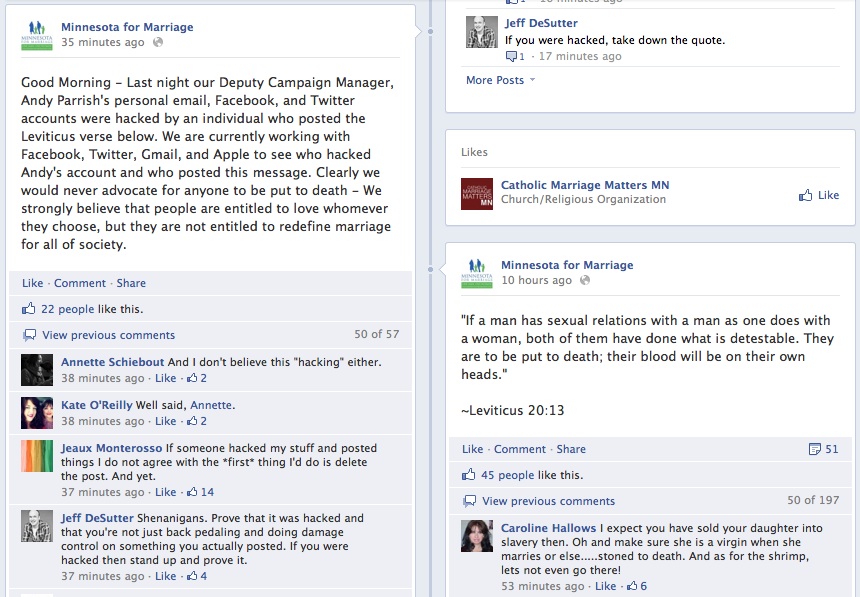
Task: Click the thumbs-up icon beside 45 people like this
Action: pos(468,475)
